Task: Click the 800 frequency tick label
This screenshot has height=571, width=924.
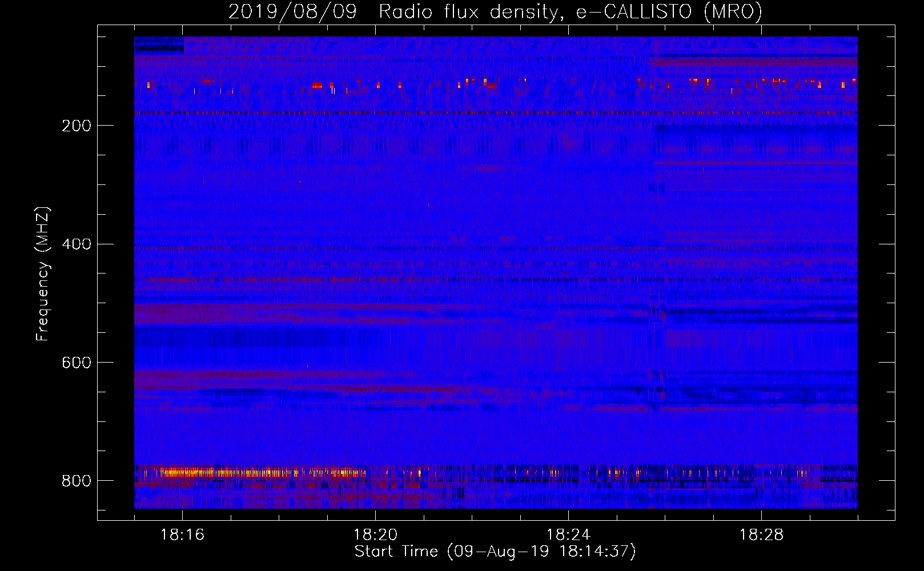Action: tap(76, 481)
